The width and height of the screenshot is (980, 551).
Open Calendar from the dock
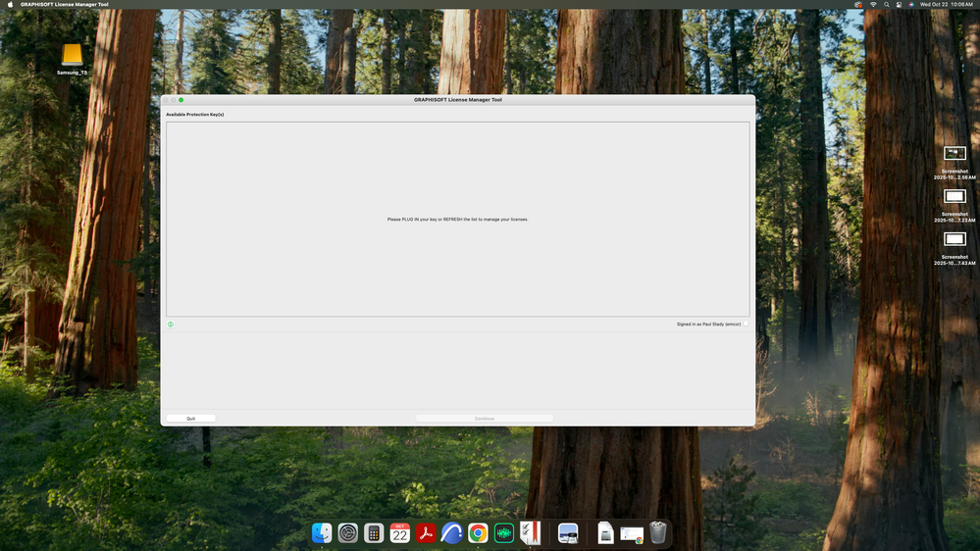point(400,533)
